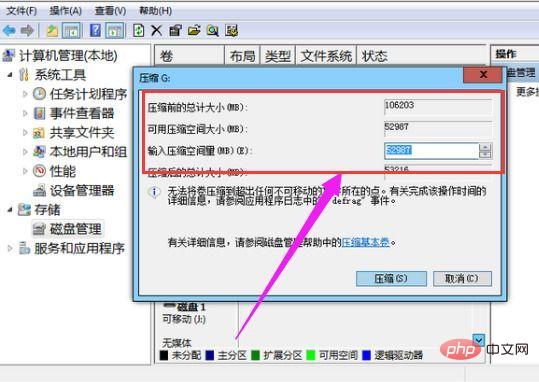Click the shrink amount input field

coord(431,151)
